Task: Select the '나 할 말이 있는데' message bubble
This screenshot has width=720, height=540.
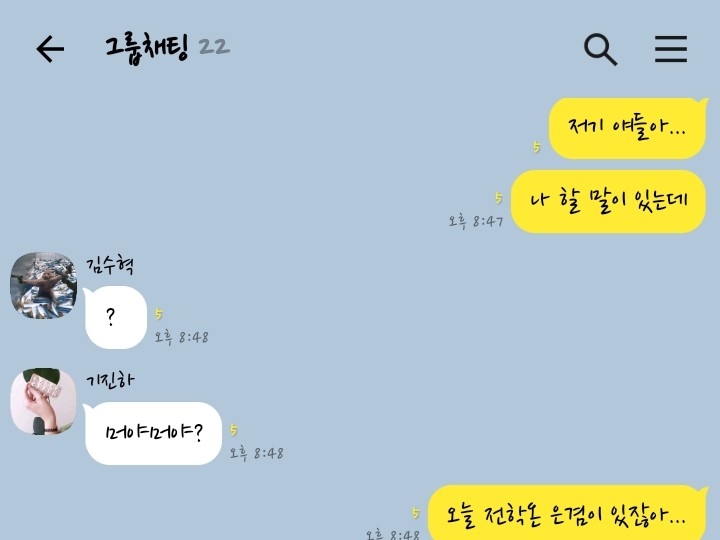Action: pos(608,201)
